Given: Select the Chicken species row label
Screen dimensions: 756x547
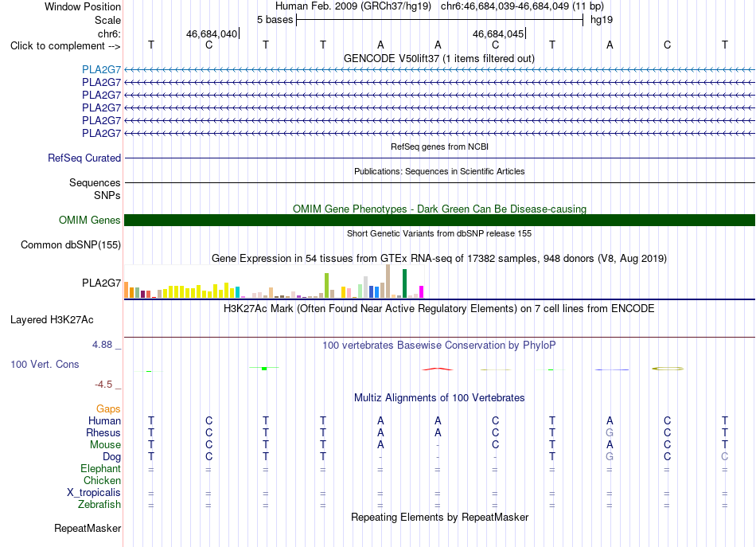Looking at the screenshot, I should (x=102, y=480).
